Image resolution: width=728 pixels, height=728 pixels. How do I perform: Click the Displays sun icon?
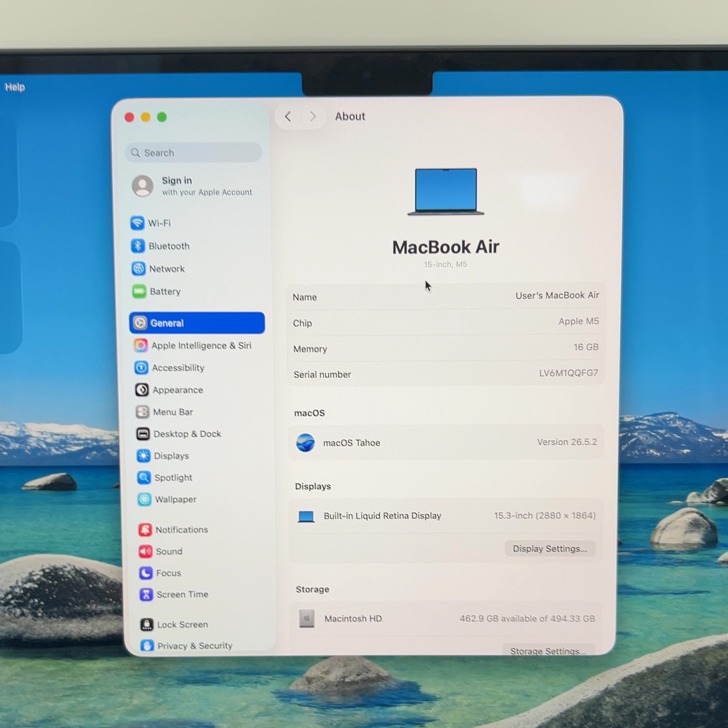pos(143,456)
